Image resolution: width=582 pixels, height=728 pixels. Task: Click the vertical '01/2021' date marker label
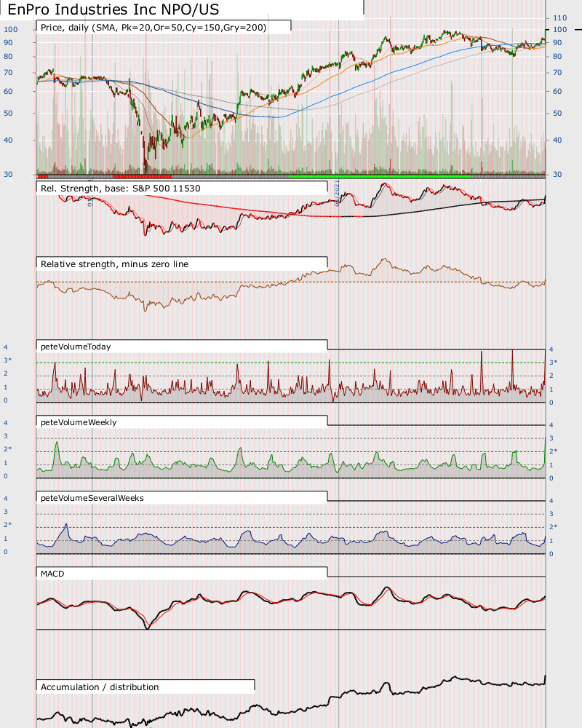point(337,193)
